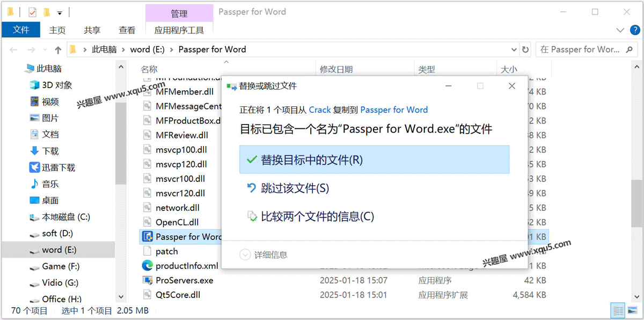The height and width of the screenshot is (320, 644).
Task: Select the patch file icon
Action: (x=148, y=251)
